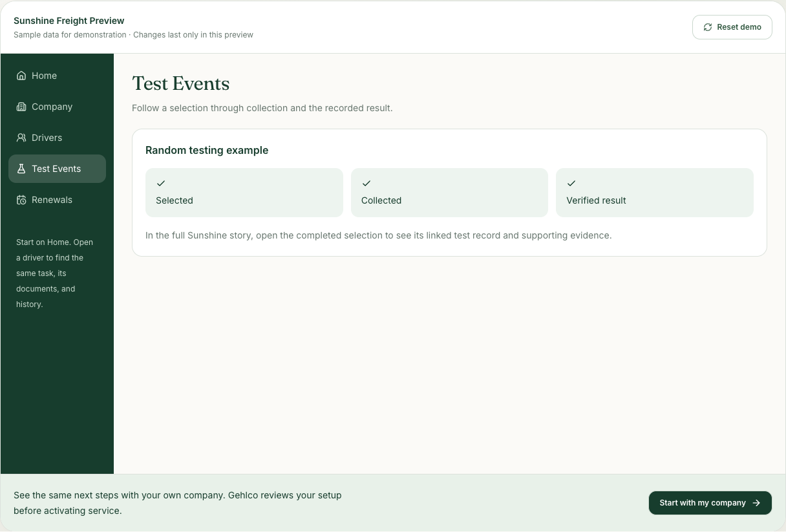Image resolution: width=786 pixels, height=532 pixels.
Task: Select the Test Events sidebar item
Action: pos(57,169)
